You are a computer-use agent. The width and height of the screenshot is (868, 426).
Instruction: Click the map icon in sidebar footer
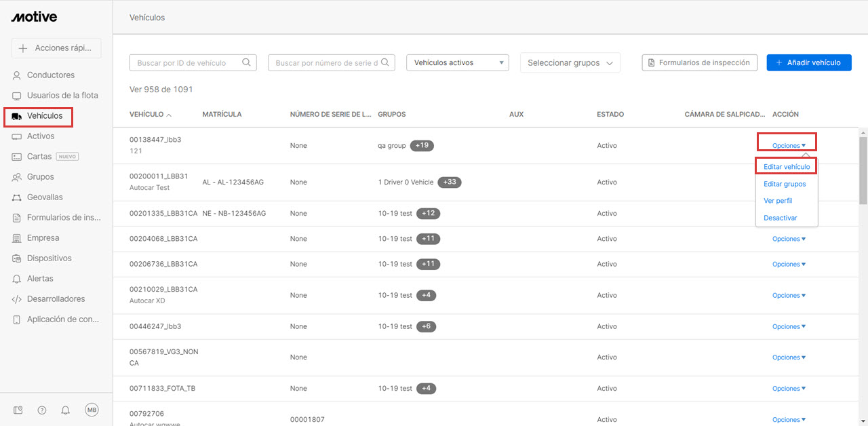[18, 410]
